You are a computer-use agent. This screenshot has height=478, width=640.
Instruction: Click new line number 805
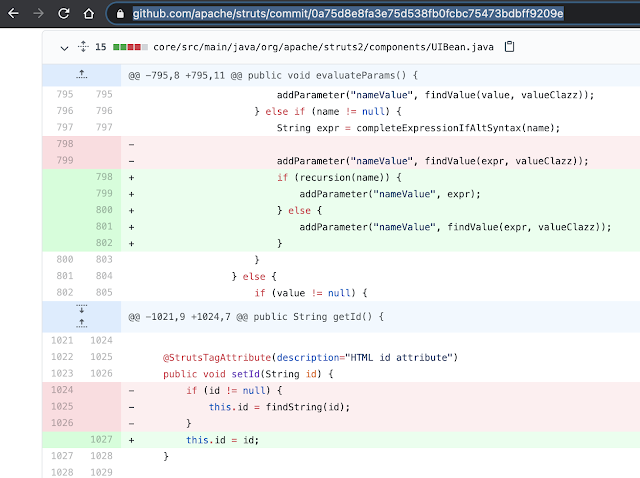[x=104, y=292]
